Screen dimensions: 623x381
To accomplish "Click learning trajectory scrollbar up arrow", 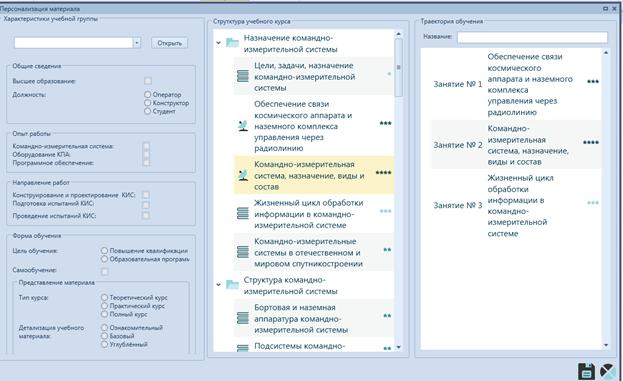I will (606, 53).
